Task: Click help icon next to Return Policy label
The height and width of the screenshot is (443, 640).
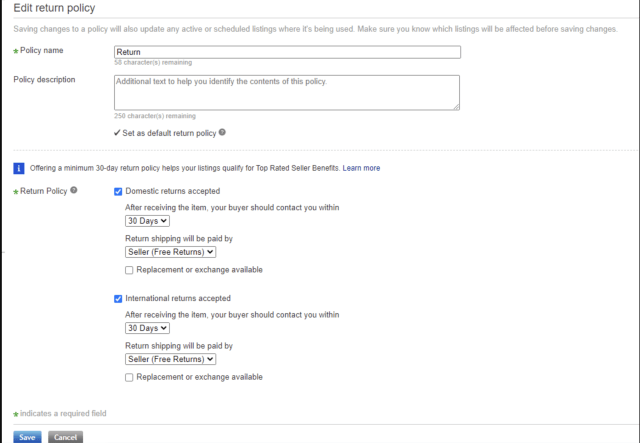Action: [x=74, y=190]
